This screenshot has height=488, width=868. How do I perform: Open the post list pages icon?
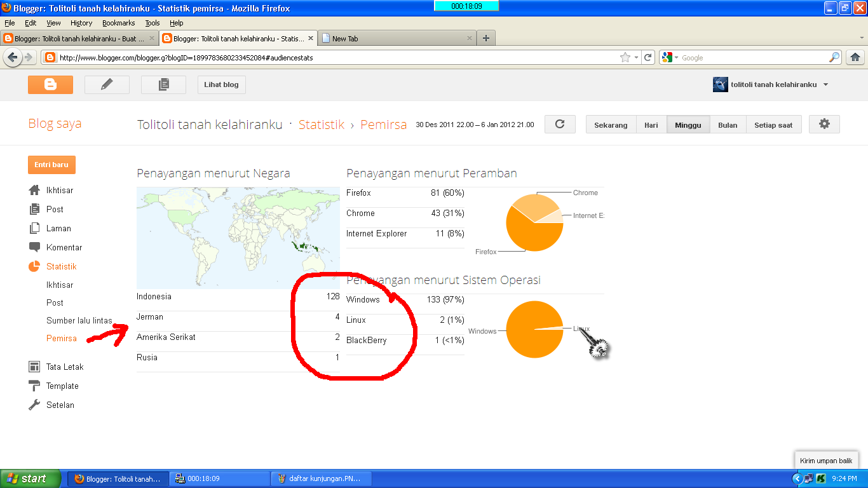click(163, 85)
